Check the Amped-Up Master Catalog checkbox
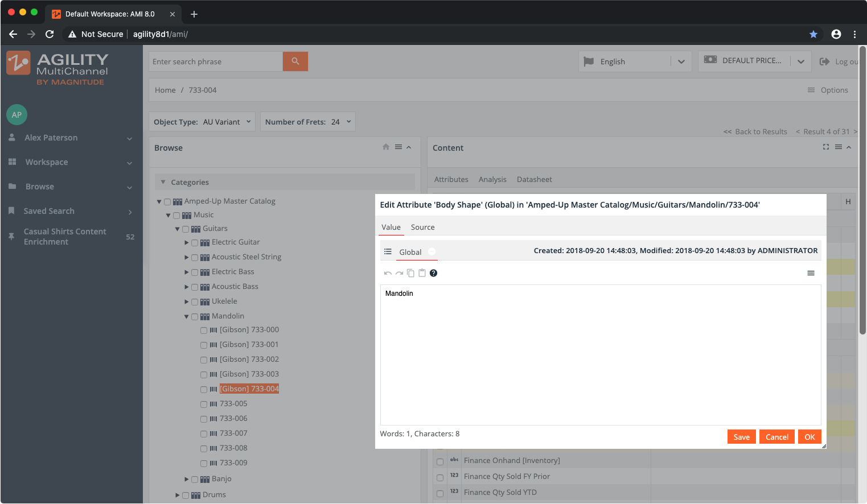This screenshot has height=504, width=867. [167, 202]
